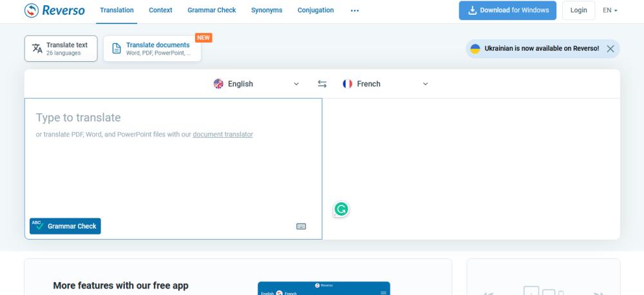The width and height of the screenshot is (644, 295).
Task: Select the Translate documents option
Action: click(153, 48)
